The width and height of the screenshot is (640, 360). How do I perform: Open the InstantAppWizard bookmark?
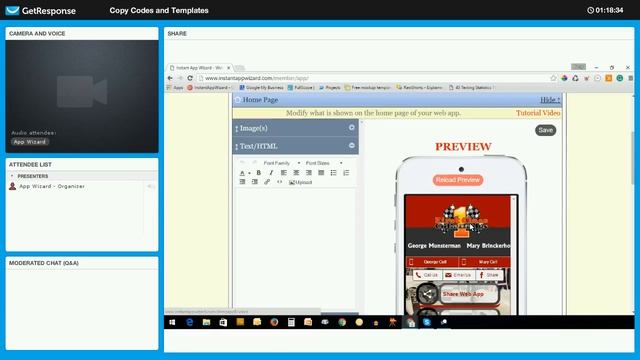pos(210,87)
